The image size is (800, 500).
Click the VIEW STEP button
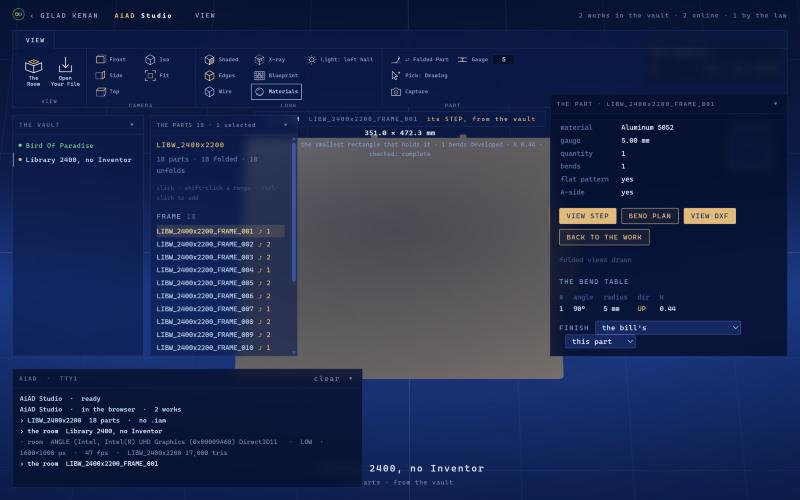[587, 216]
